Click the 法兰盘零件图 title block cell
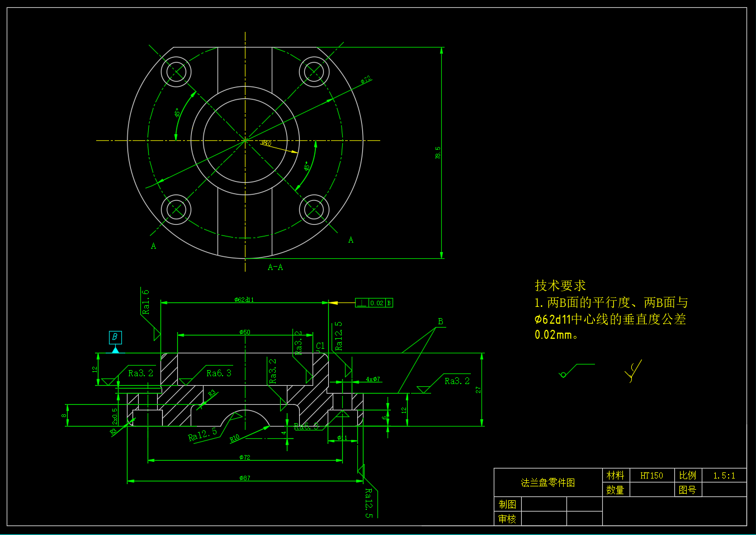Screen dimensions: 756x535 coord(547,482)
